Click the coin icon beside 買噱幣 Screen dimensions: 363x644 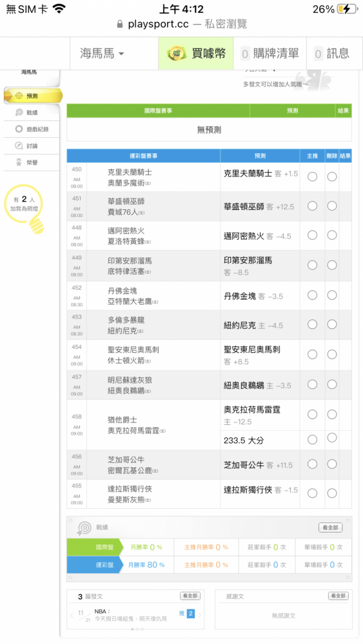pos(177,53)
